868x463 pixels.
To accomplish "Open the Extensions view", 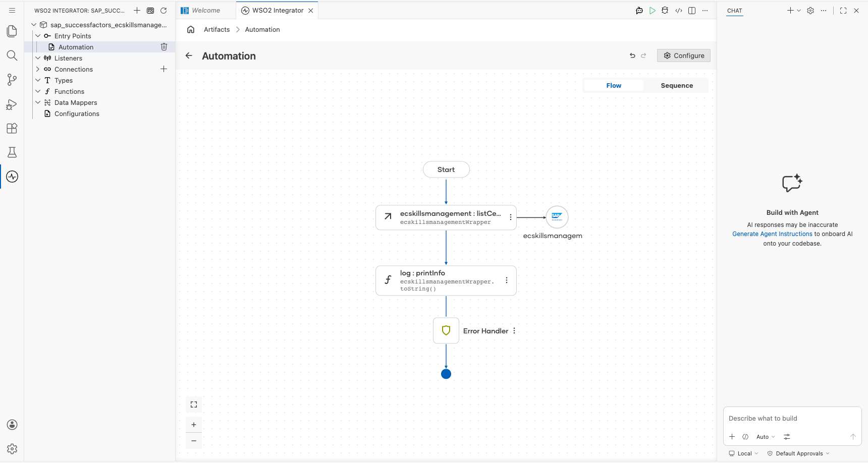I will [12, 128].
